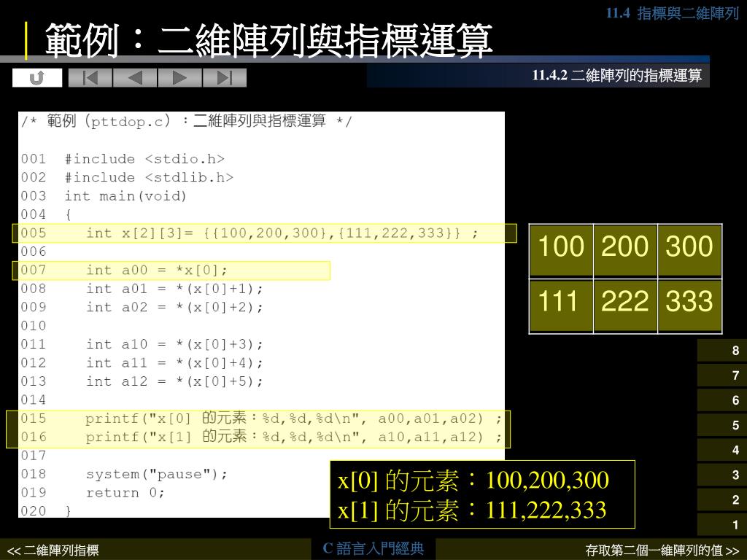Go to previous step with left arrow
The image size is (747, 560).
(x=135, y=77)
